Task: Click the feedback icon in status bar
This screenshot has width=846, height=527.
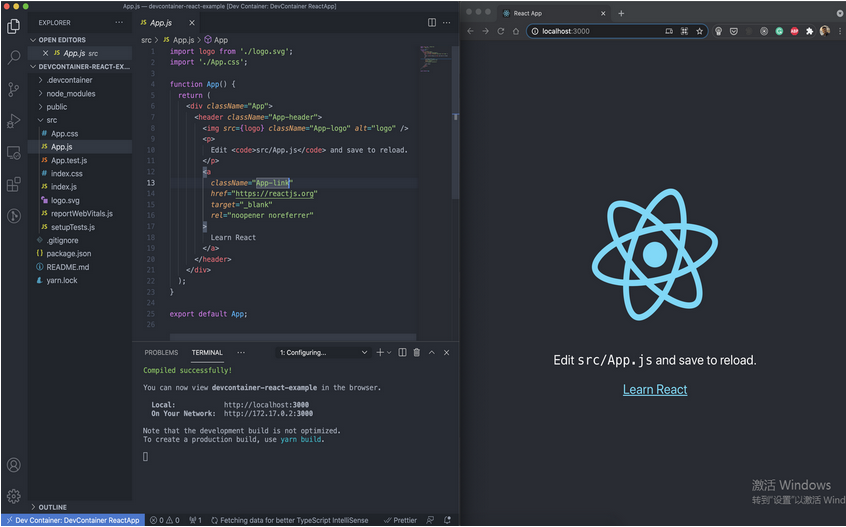Action: (x=430, y=520)
